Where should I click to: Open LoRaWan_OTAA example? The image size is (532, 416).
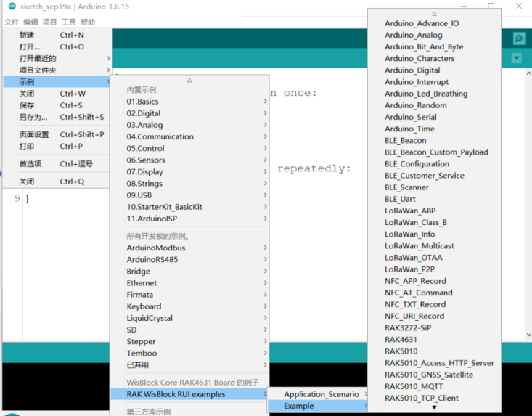point(434,258)
